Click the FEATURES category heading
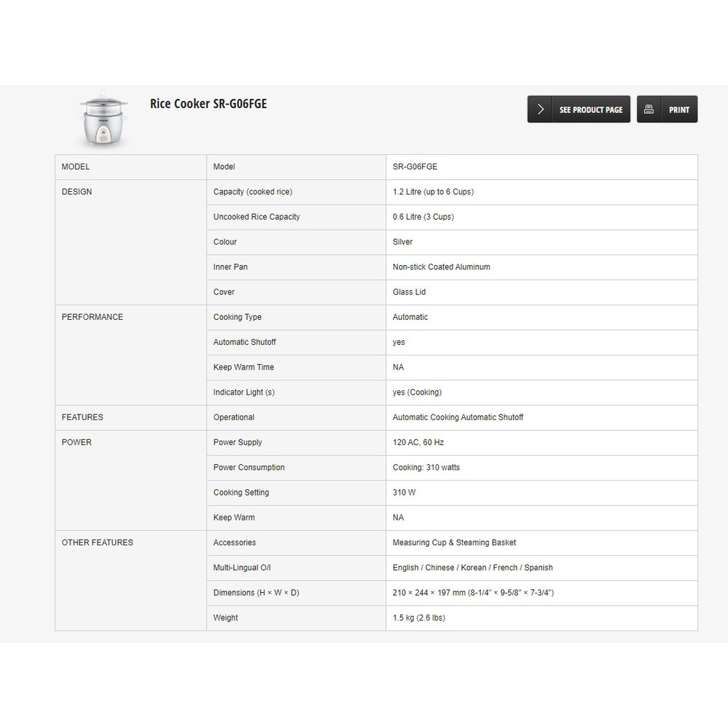Viewport: 728px width, 728px height. pos(82,417)
